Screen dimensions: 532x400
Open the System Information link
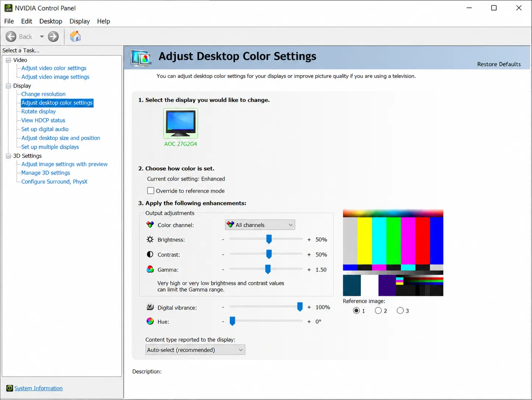pyautogui.click(x=39, y=388)
